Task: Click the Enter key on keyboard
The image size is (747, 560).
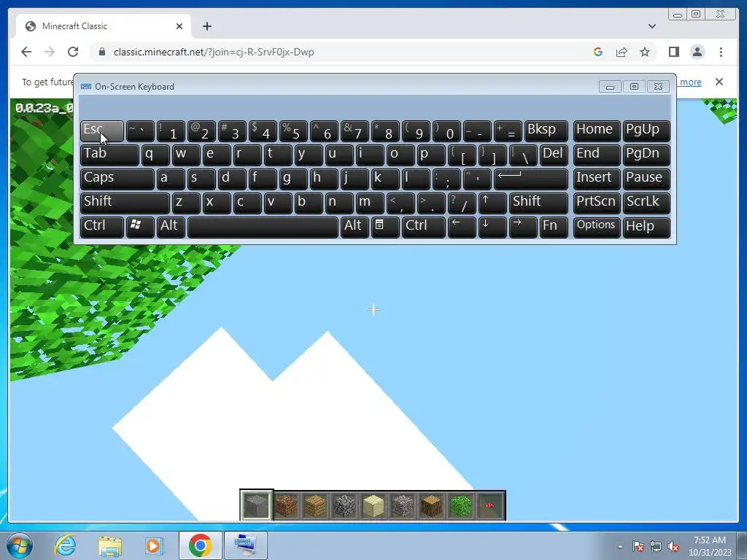Action: (531, 179)
